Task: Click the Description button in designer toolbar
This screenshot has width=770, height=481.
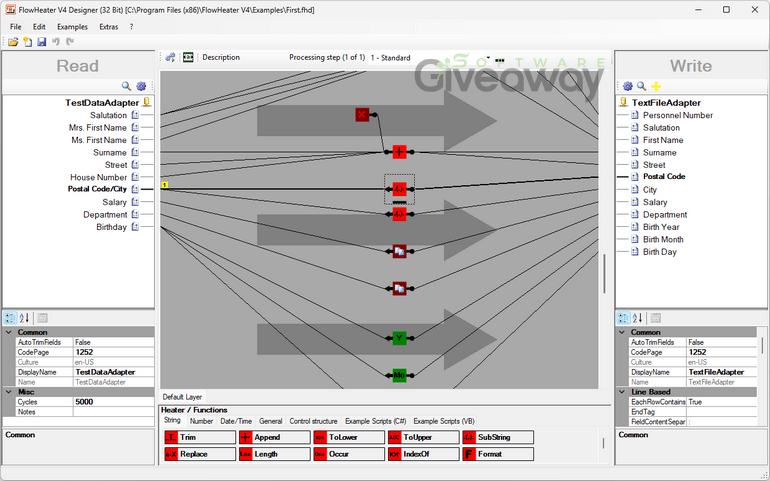Action: point(221,57)
